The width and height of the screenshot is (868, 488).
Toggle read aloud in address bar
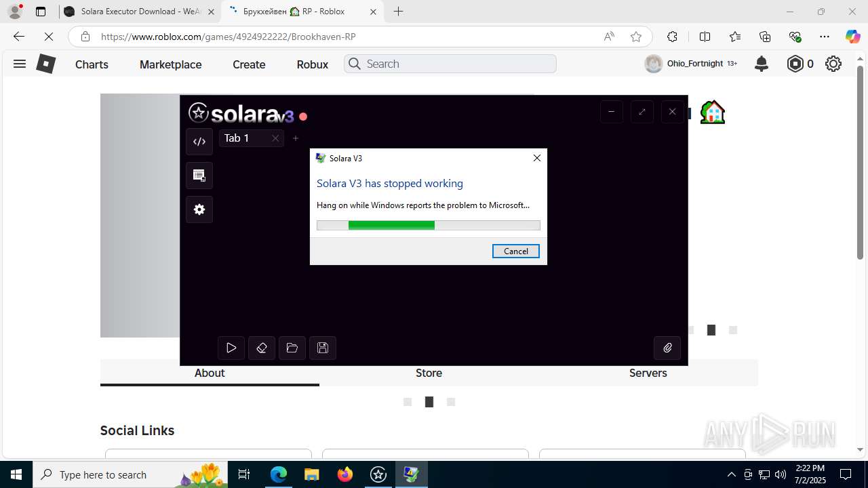coord(609,37)
